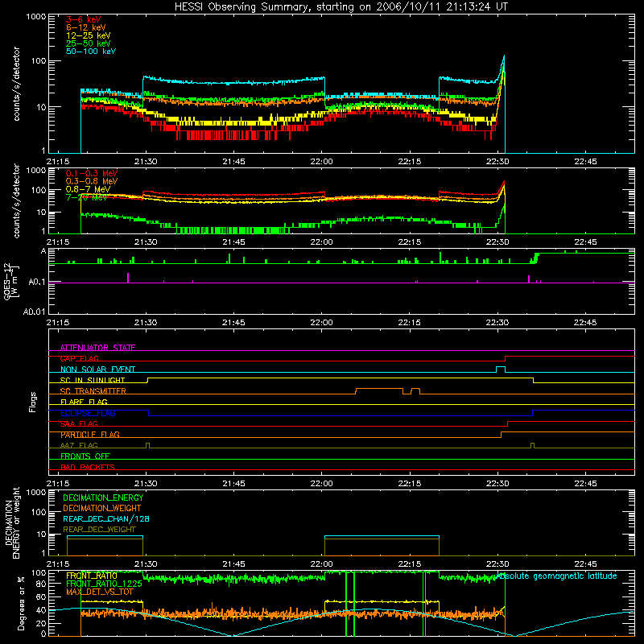The width and height of the screenshot is (644, 644).
Task: Click the DECIMATION_ENERGY legend label
Action: click(x=103, y=497)
